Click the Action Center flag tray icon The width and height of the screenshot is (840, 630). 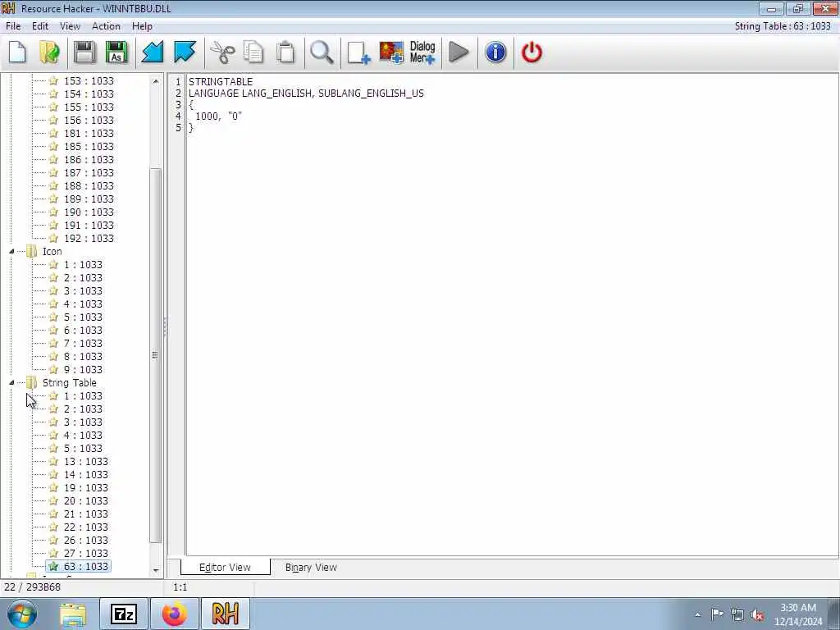point(717,614)
